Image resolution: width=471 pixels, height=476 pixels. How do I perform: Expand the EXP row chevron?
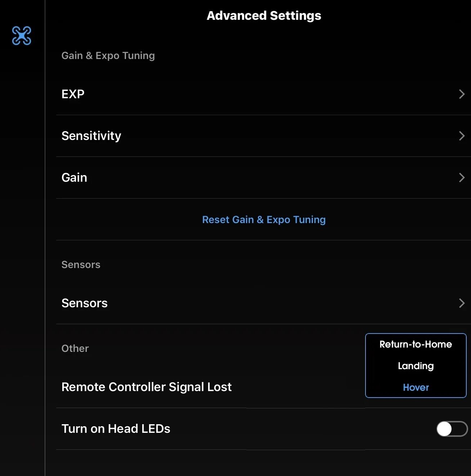click(462, 94)
